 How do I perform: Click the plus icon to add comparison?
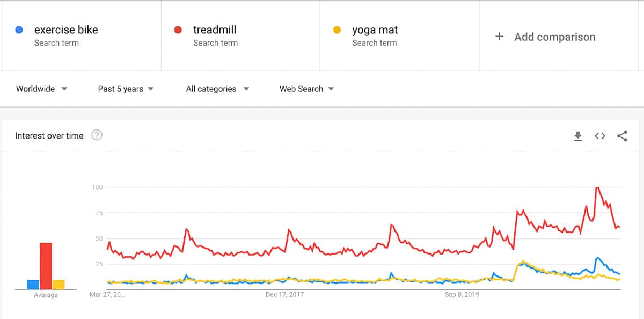coord(499,37)
